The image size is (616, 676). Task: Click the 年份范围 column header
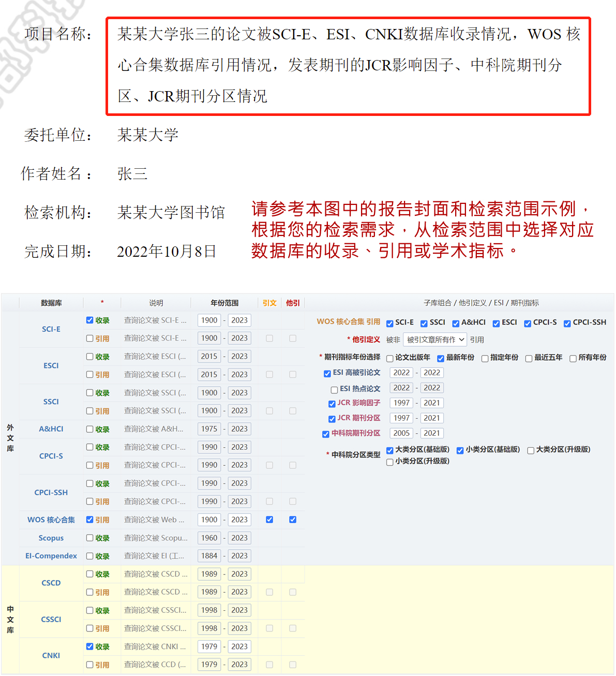pos(224,303)
